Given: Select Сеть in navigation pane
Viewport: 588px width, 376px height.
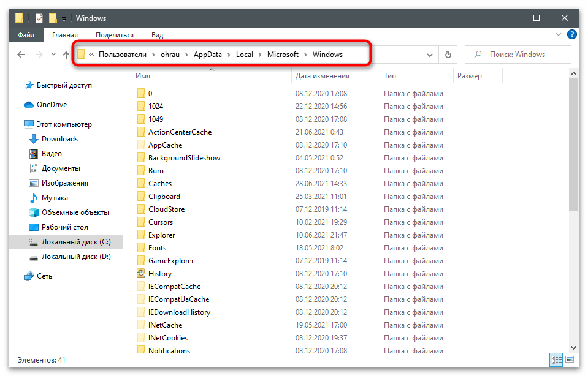Looking at the screenshot, I should (x=44, y=276).
